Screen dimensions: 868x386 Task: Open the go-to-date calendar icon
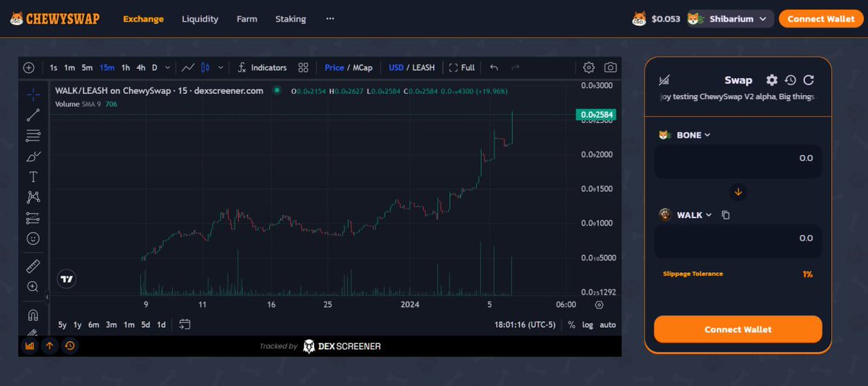(x=185, y=324)
